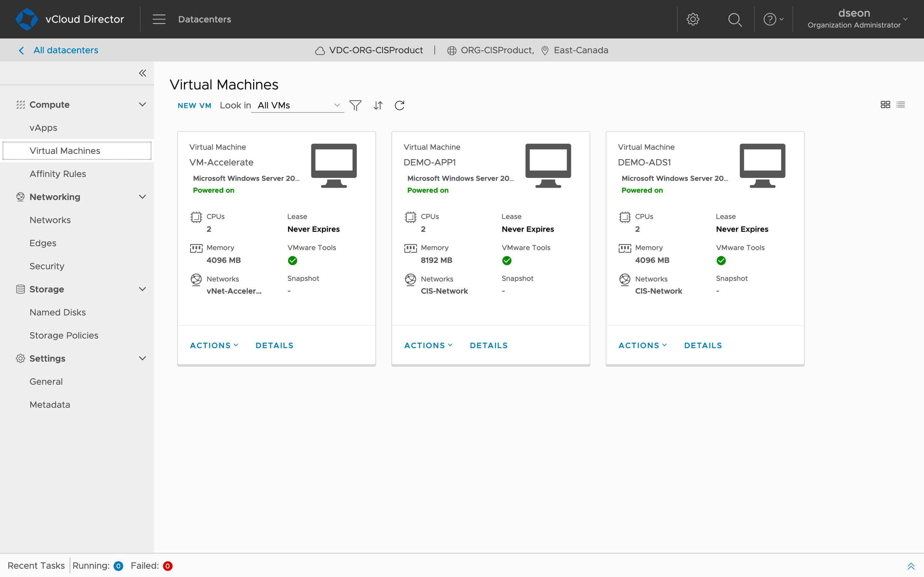Collapse the left navigation panel
The width and height of the screenshot is (924, 577).
pyautogui.click(x=142, y=73)
